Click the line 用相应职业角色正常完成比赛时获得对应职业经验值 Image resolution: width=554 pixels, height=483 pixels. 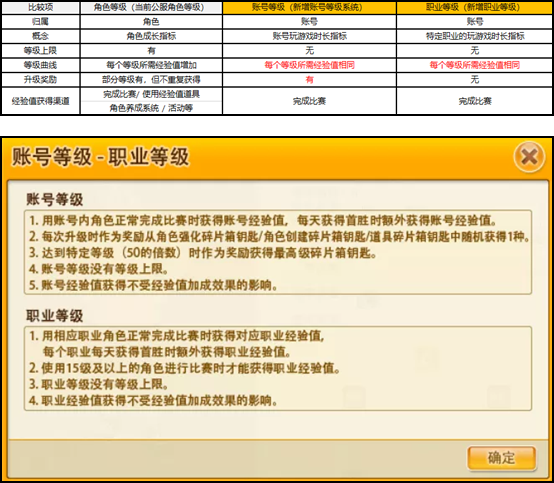tap(177, 336)
